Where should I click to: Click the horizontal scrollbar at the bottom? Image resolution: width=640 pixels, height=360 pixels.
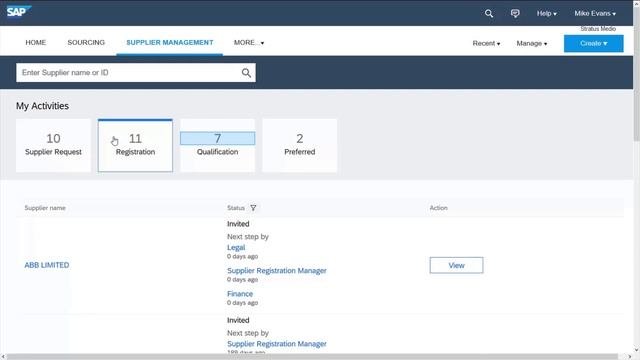point(312,357)
